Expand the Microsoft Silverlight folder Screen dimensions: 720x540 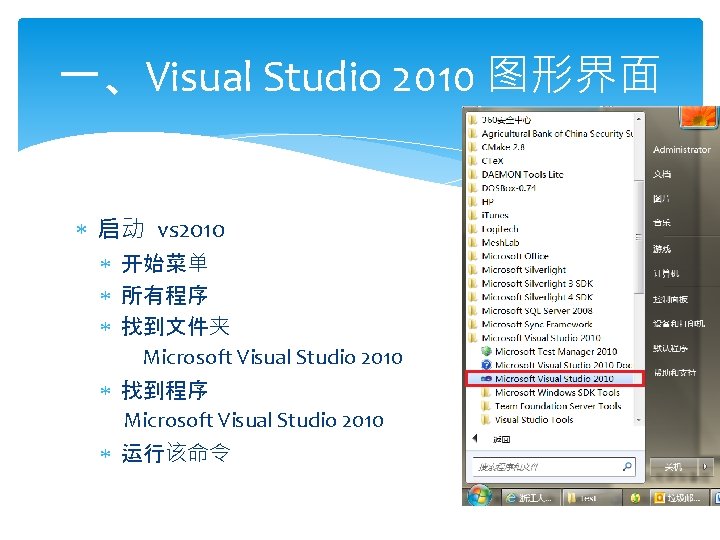coord(517,270)
